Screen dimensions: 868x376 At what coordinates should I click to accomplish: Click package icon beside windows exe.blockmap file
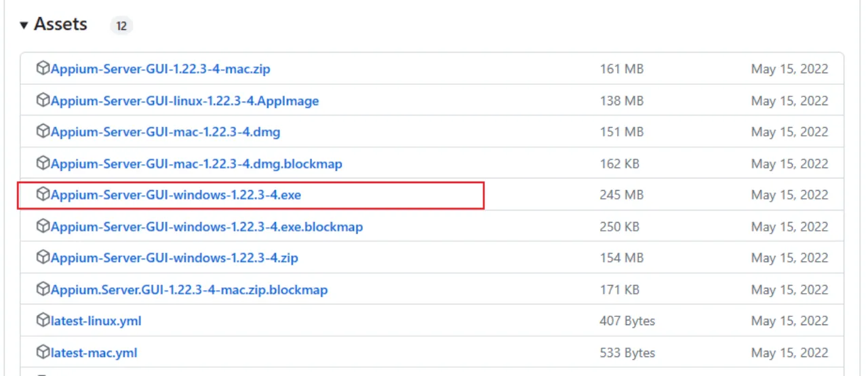tap(43, 227)
